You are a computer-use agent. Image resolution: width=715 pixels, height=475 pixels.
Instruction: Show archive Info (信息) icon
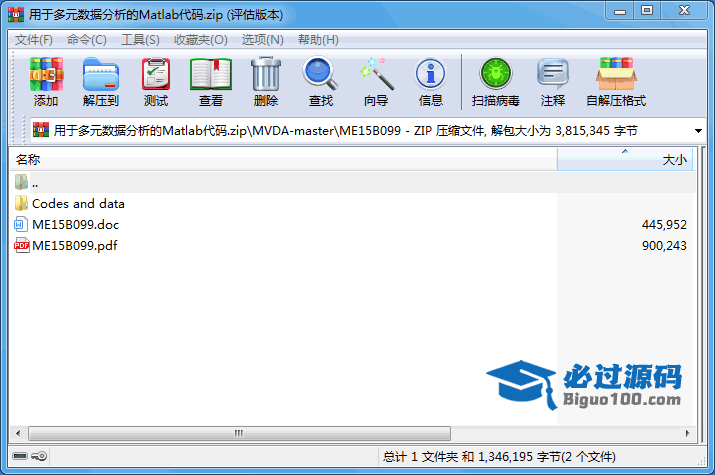430,73
